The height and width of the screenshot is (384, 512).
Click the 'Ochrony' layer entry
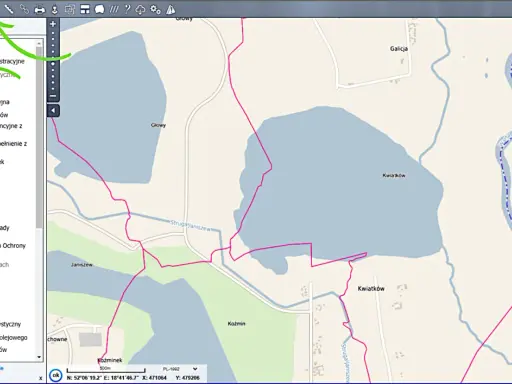coord(13,246)
